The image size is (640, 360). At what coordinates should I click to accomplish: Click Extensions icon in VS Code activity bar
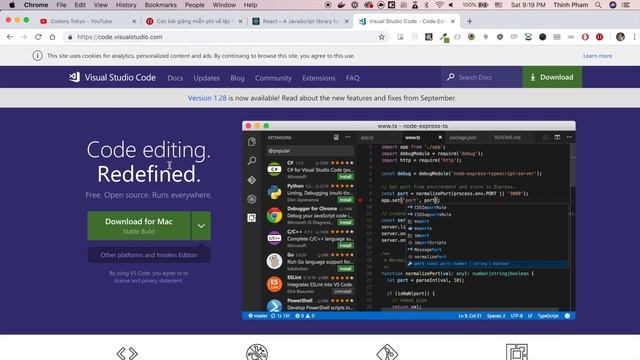pyautogui.click(x=252, y=218)
